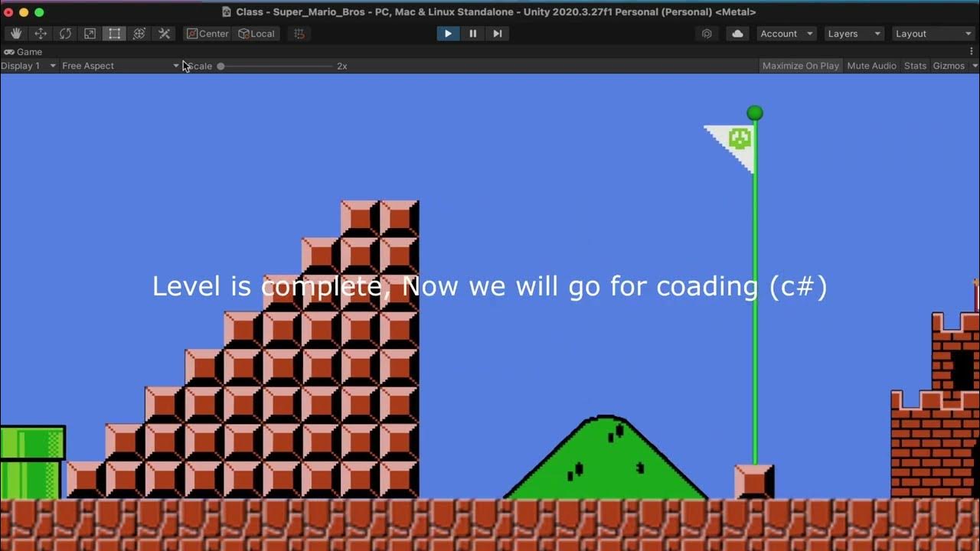This screenshot has width=980, height=551.
Task: Open the Game panel options menu
Action: point(972,52)
